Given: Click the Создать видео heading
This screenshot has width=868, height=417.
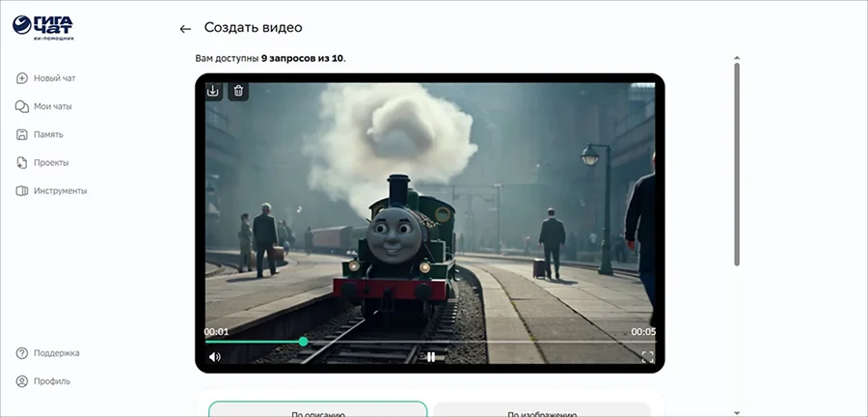Looking at the screenshot, I should point(253,28).
